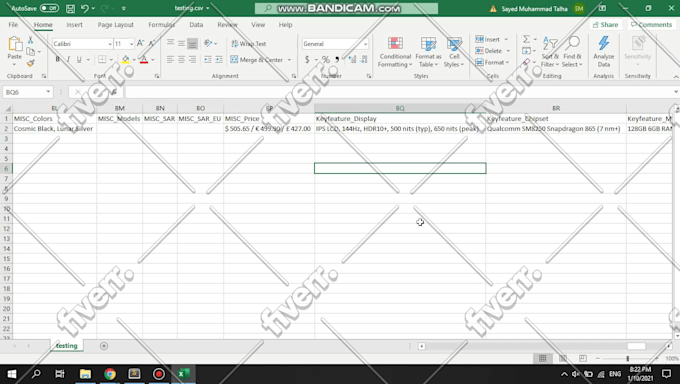Click the Cut scissors icon
The height and width of the screenshot is (384, 680).
click(x=30, y=40)
